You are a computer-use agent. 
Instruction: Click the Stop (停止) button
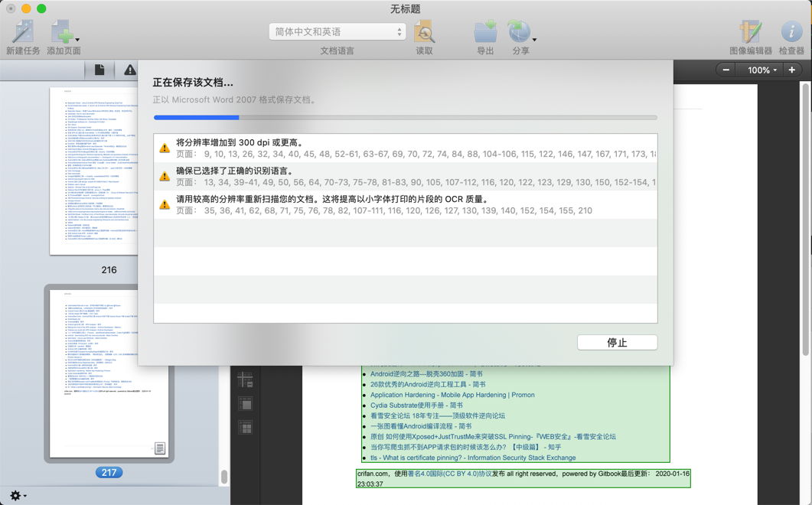pos(618,342)
